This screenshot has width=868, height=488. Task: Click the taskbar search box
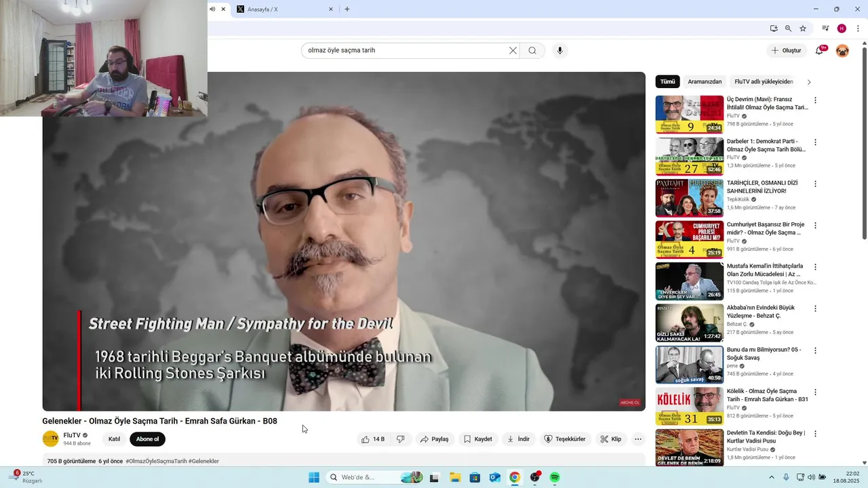tap(375, 478)
